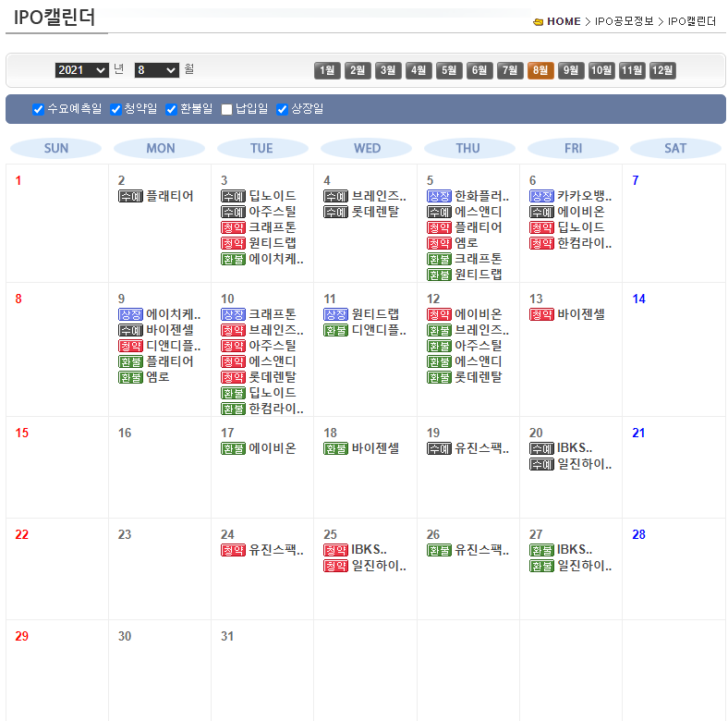Select the 3월 month button

388,70
